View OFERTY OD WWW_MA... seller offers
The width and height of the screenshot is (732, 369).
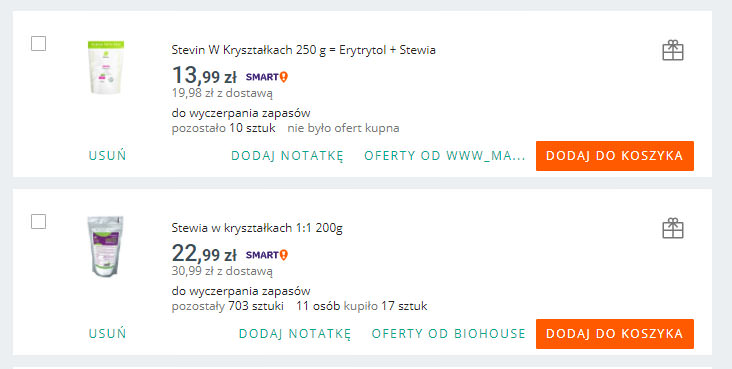click(x=445, y=156)
